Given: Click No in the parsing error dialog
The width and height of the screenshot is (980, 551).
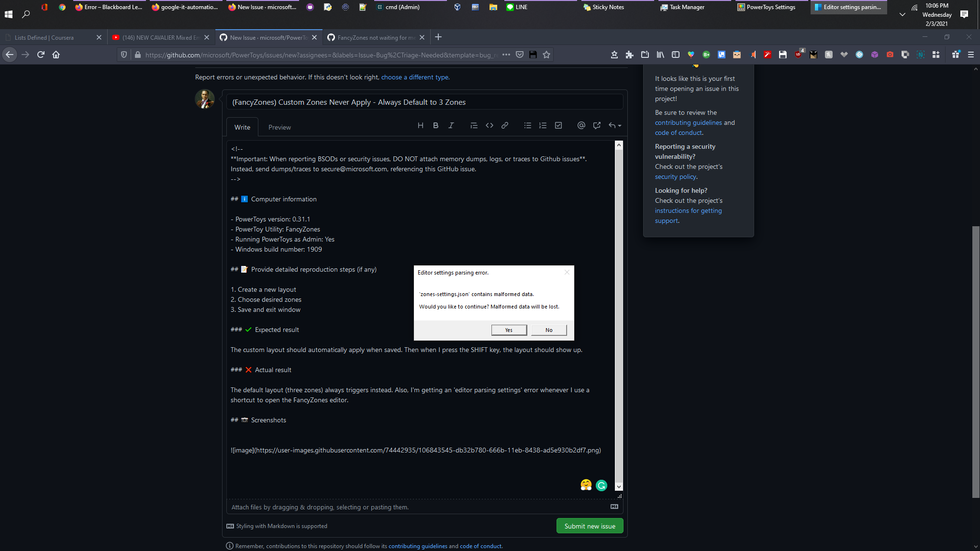Looking at the screenshot, I should 548,330.
